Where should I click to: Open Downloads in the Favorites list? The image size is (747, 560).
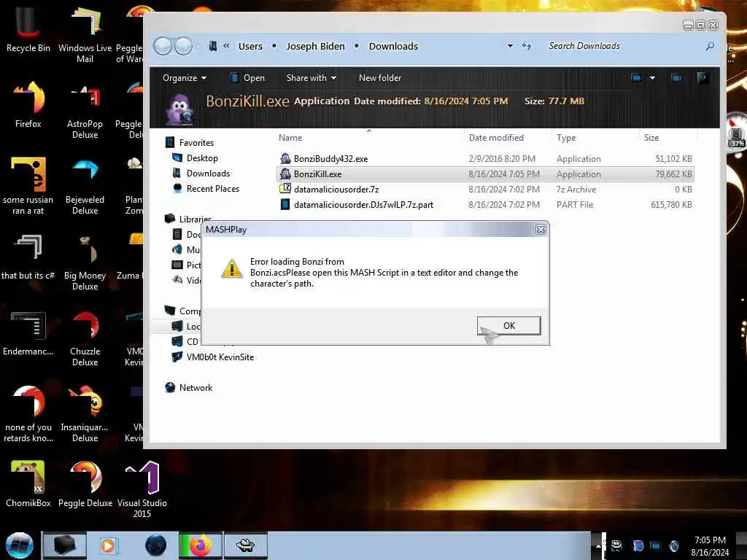click(x=208, y=174)
